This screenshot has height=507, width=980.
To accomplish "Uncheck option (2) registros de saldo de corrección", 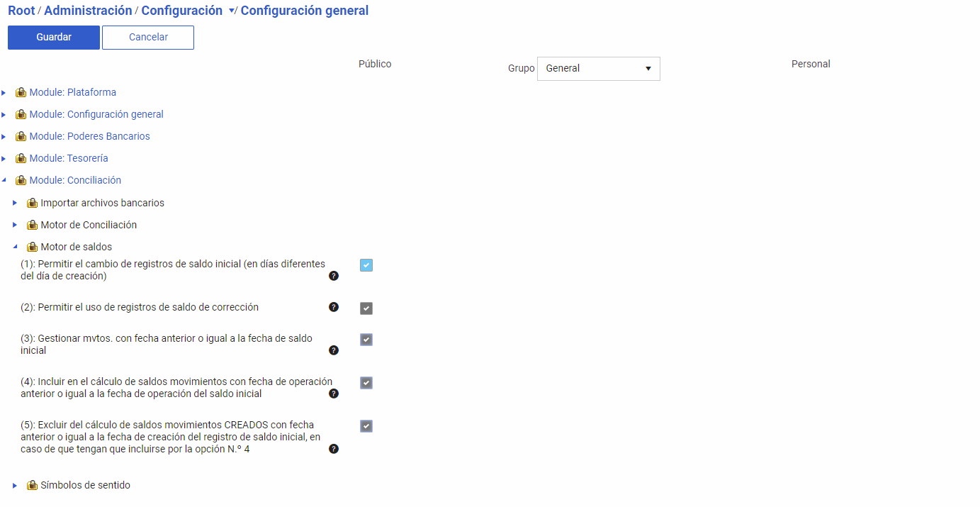I will (x=366, y=308).
